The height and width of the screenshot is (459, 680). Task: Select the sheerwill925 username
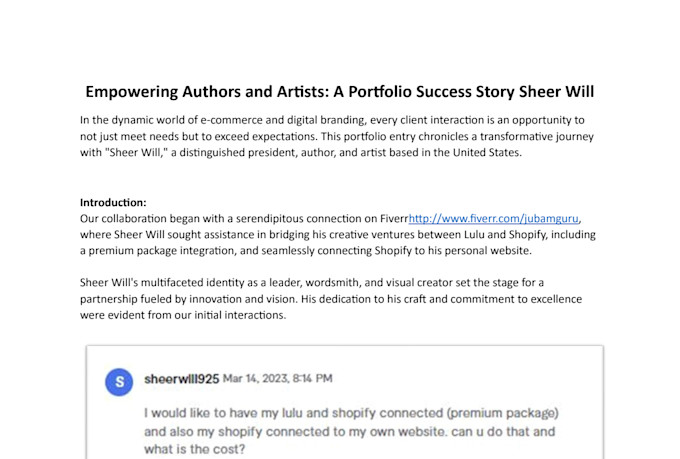pos(182,379)
